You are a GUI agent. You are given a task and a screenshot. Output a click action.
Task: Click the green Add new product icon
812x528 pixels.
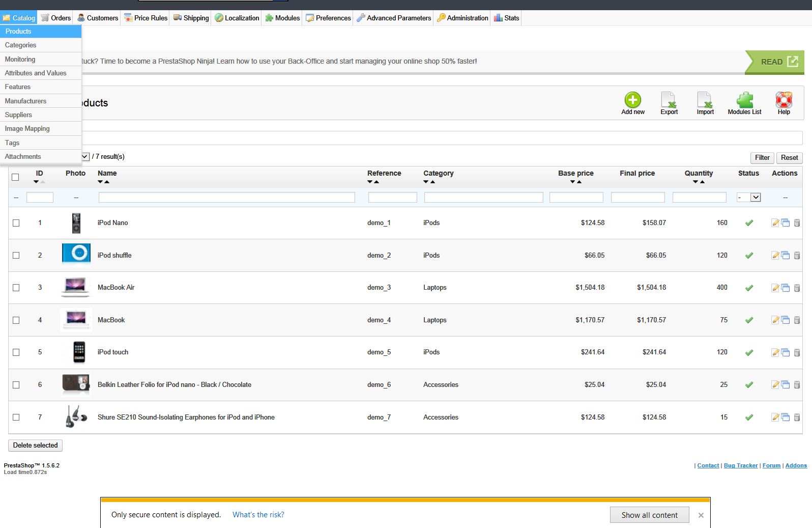(632, 100)
